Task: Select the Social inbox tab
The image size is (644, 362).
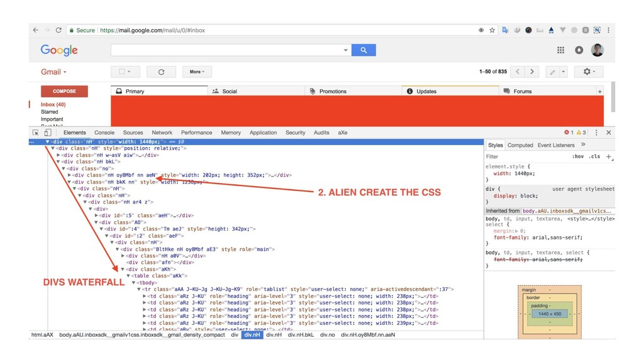Action: click(x=257, y=91)
